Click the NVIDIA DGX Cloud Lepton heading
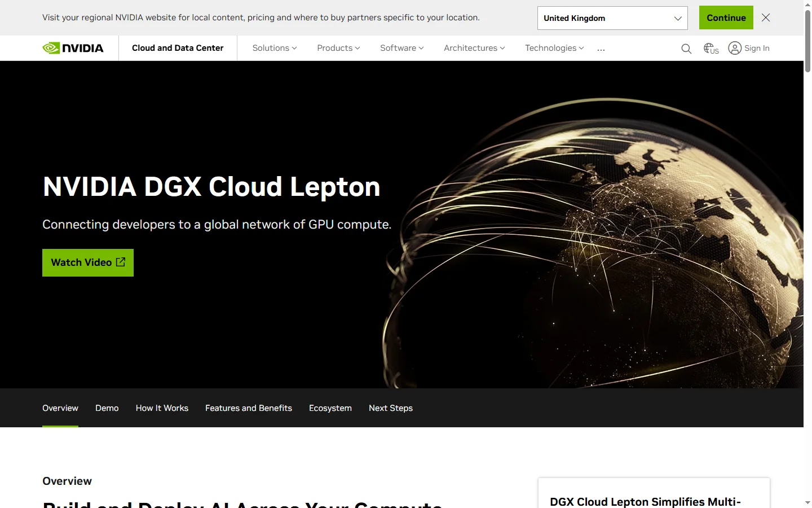The height and width of the screenshot is (508, 812). 211,187
